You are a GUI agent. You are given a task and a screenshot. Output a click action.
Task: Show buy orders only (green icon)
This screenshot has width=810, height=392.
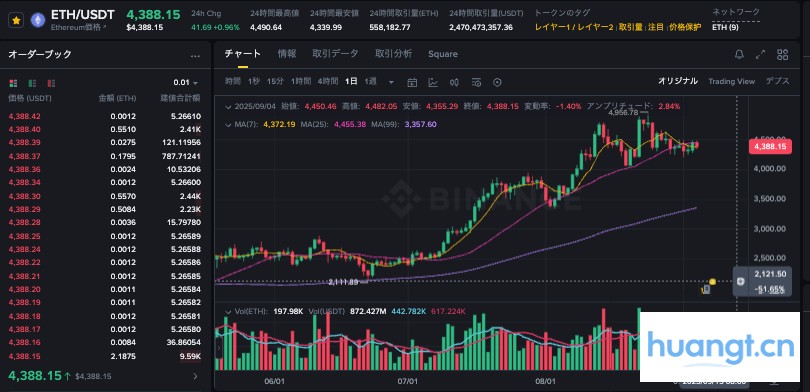click(32, 83)
